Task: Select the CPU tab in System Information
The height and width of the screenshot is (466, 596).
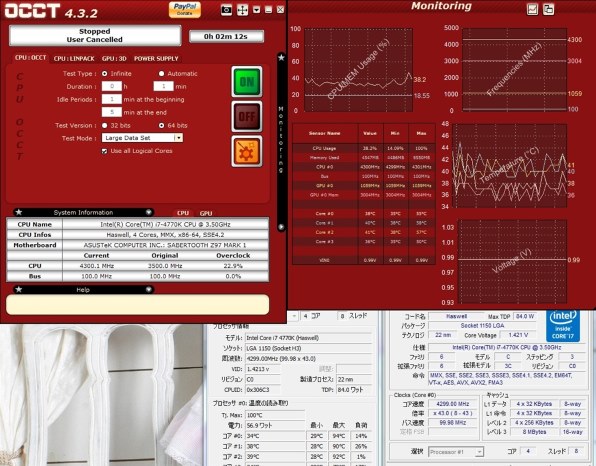Action: pyautogui.click(x=183, y=213)
